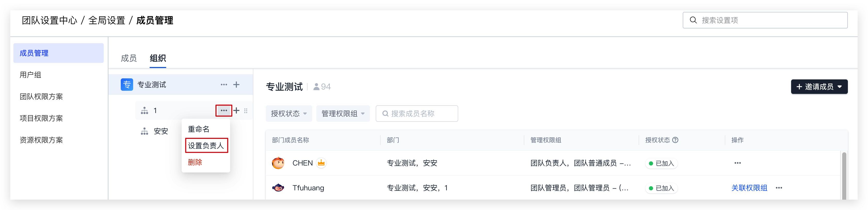Click the Tfuhuang member name
Viewport: 868px width, 210px height.
[308, 188]
